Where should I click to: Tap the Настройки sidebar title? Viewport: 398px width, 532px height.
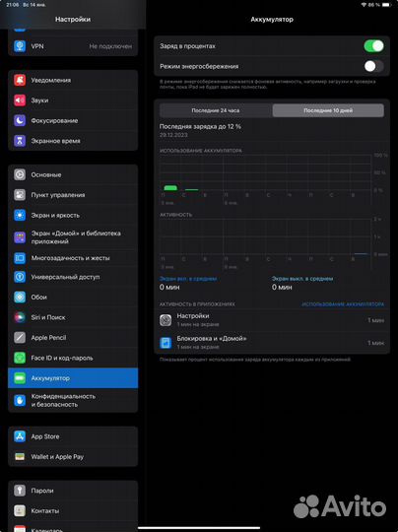point(73,20)
